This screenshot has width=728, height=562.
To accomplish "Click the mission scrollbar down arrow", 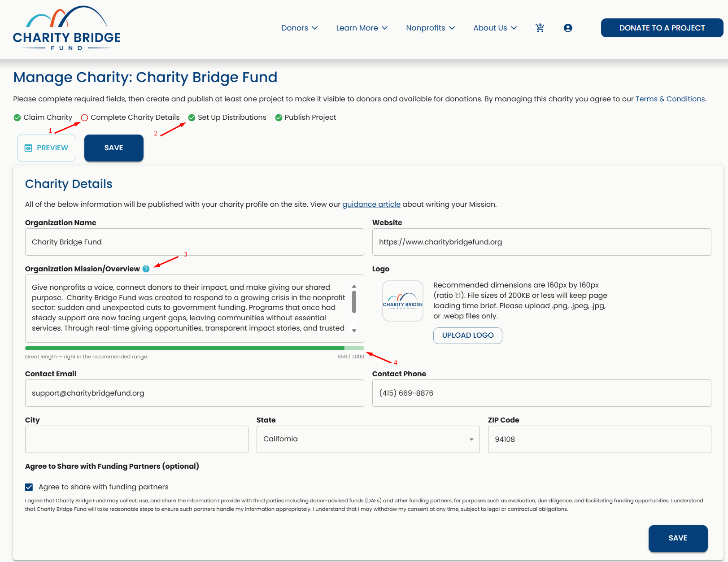I will 354,331.
